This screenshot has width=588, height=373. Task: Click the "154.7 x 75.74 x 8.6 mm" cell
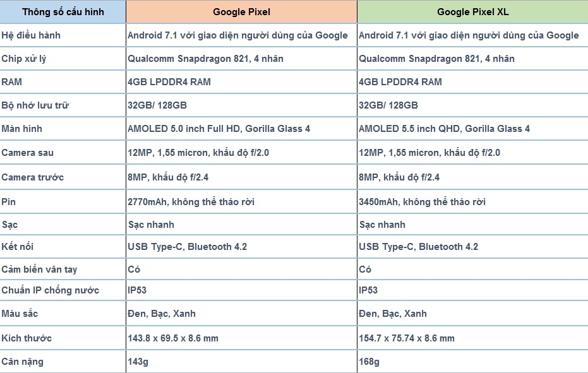(406, 338)
